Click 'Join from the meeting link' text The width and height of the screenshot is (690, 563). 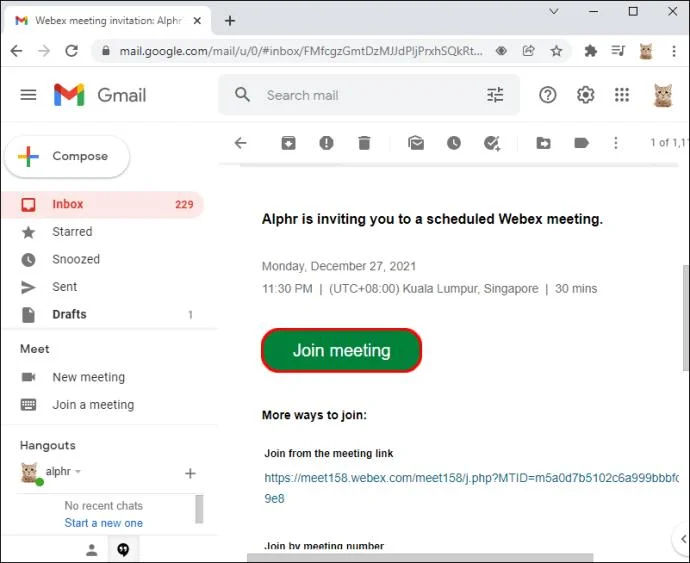pos(329,453)
